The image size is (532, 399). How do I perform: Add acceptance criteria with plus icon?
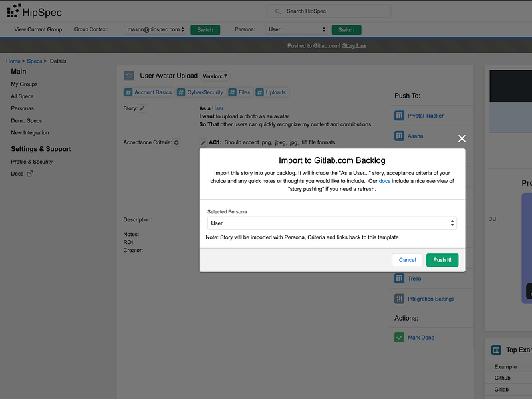[176, 142]
